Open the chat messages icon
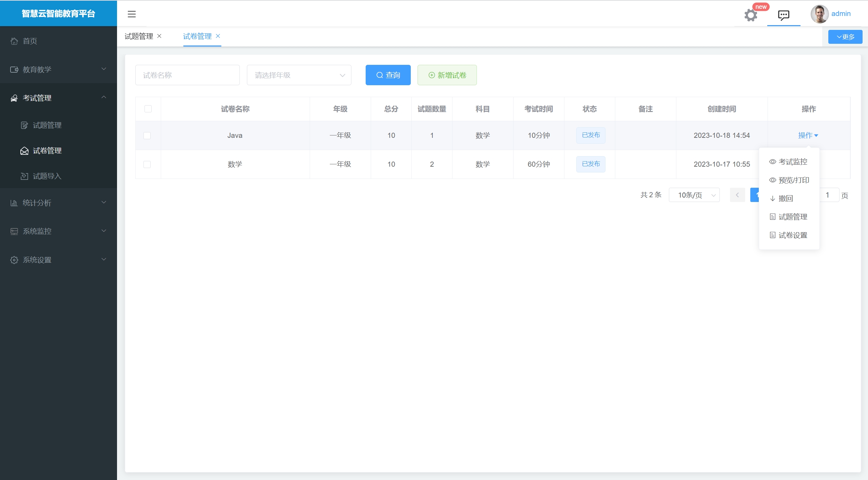The width and height of the screenshot is (868, 480). click(784, 15)
